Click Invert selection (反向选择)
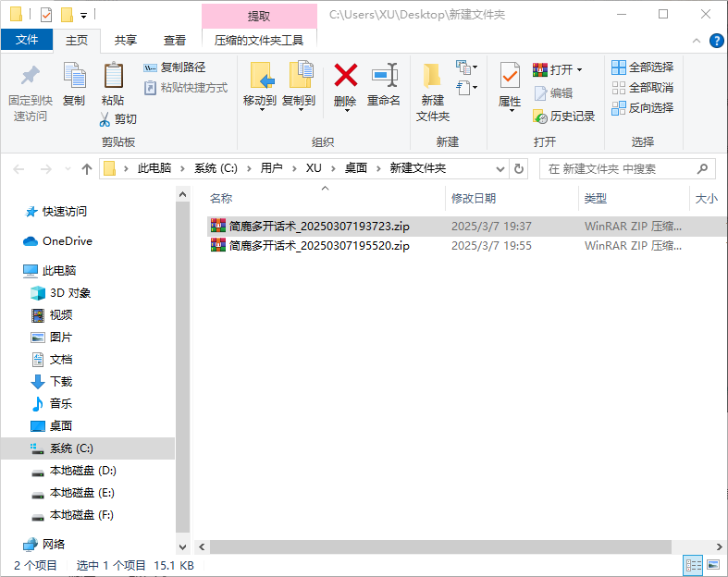 point(643,107)
